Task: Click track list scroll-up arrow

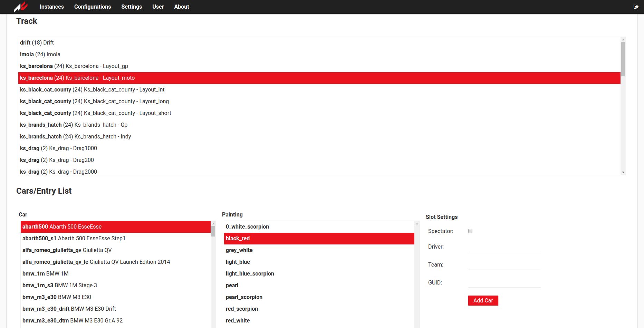Action: pos(623,40)
